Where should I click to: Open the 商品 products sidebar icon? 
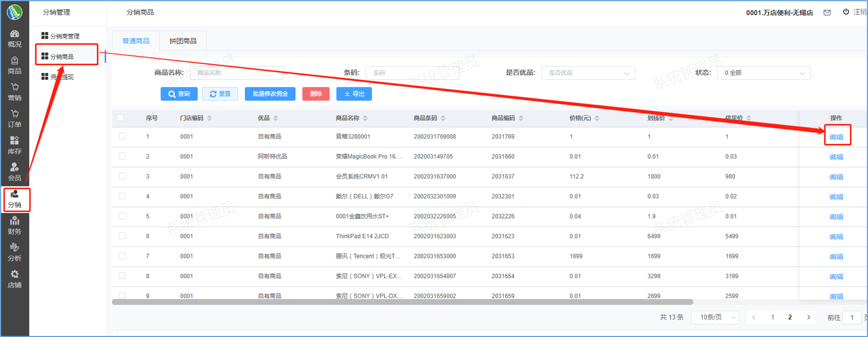[15, 65]
